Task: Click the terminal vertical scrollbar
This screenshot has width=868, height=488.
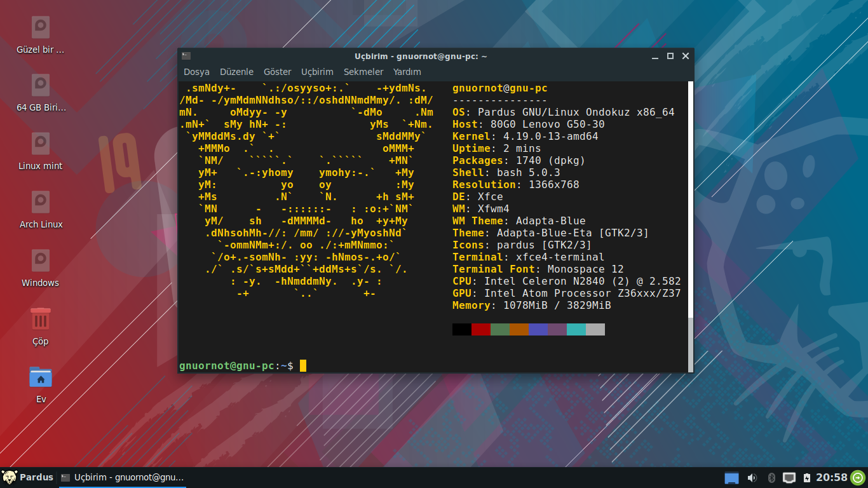Action: pos(691,226)
